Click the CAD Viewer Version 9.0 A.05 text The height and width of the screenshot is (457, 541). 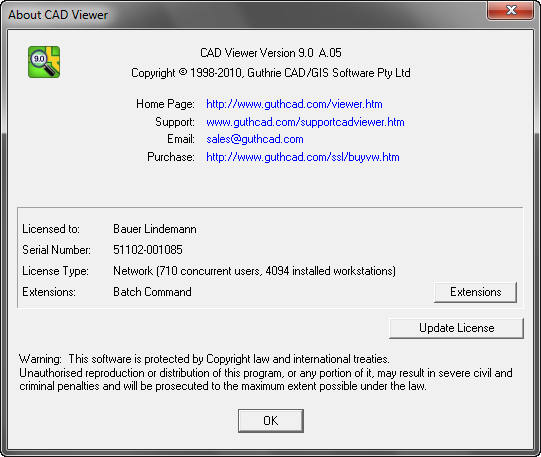270,53
